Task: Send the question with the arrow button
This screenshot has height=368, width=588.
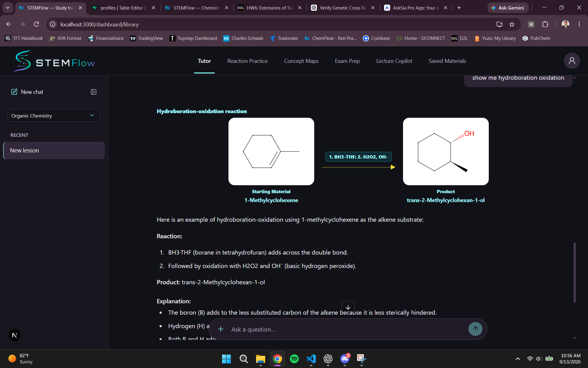Action: (x=475, y=329)
